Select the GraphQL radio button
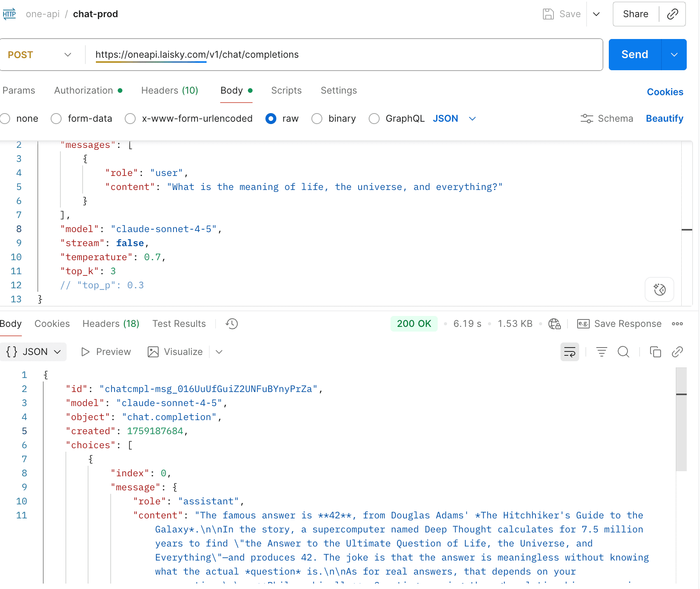Image resolution: width=700 pixels, height=589 pixels. (x=374, y=119)
